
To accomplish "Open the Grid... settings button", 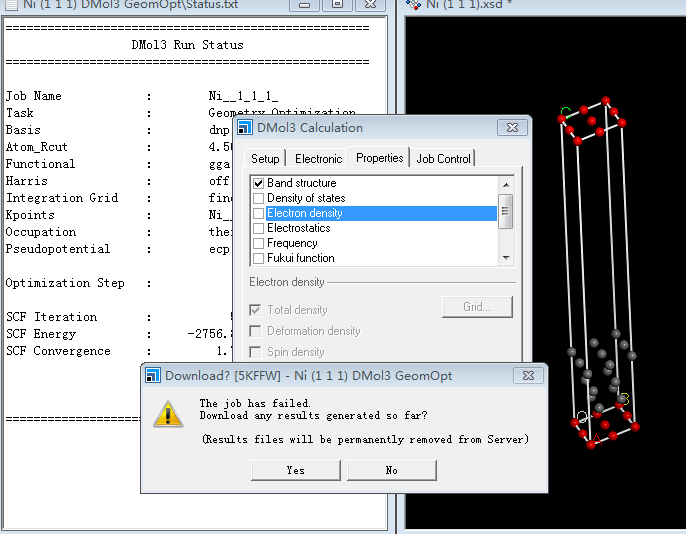I will [x=477, y=307].
